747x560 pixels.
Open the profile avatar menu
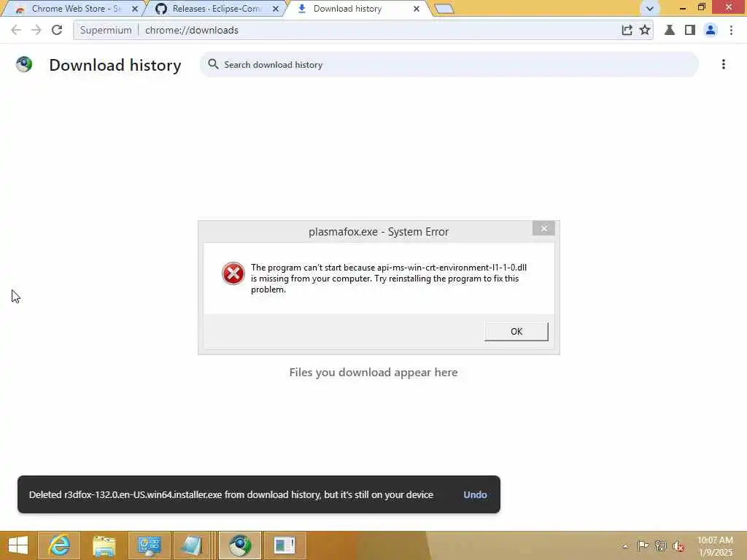[711, 30]
